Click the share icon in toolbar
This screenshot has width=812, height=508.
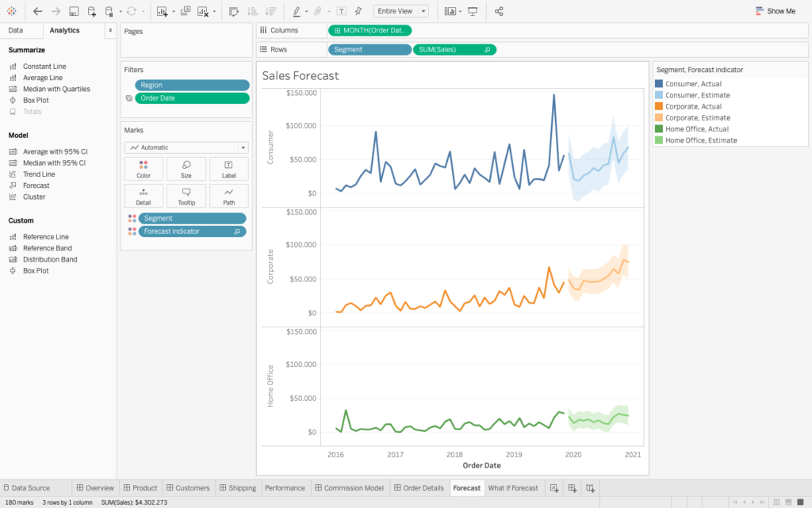[x=499, y=11]
